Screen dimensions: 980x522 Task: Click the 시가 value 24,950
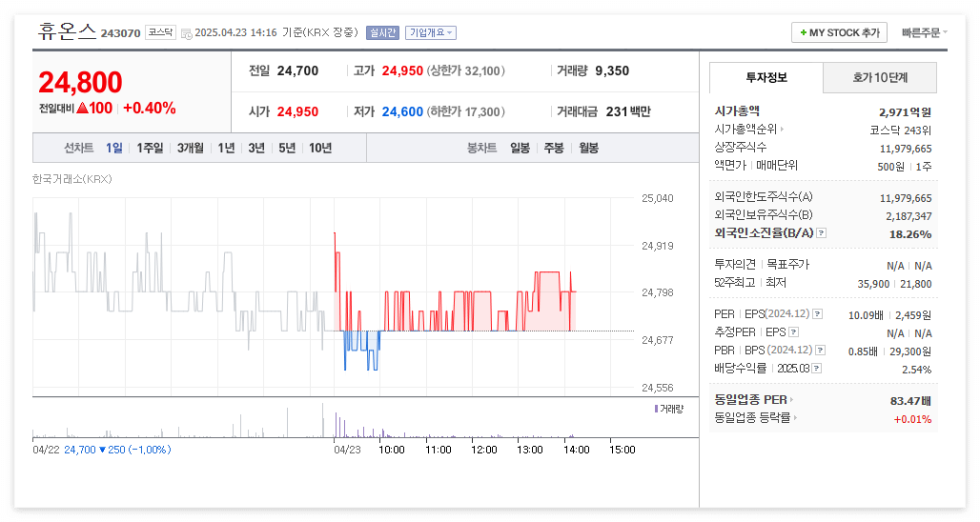pyautogui.click(x=297, y=111)
